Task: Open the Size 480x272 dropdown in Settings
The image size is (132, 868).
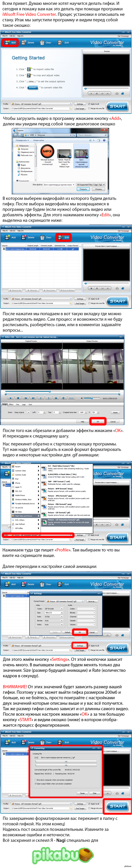Action: pyautogui.click(x=54, y=613)
